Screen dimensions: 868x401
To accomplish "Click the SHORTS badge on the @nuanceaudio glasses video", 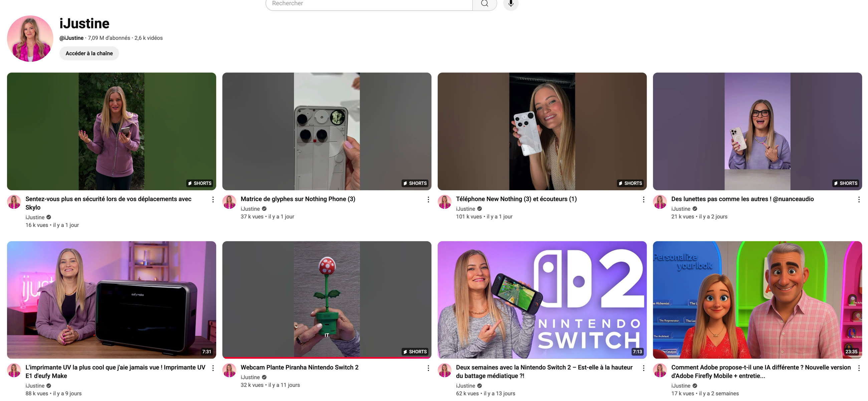I will point(846,183).
